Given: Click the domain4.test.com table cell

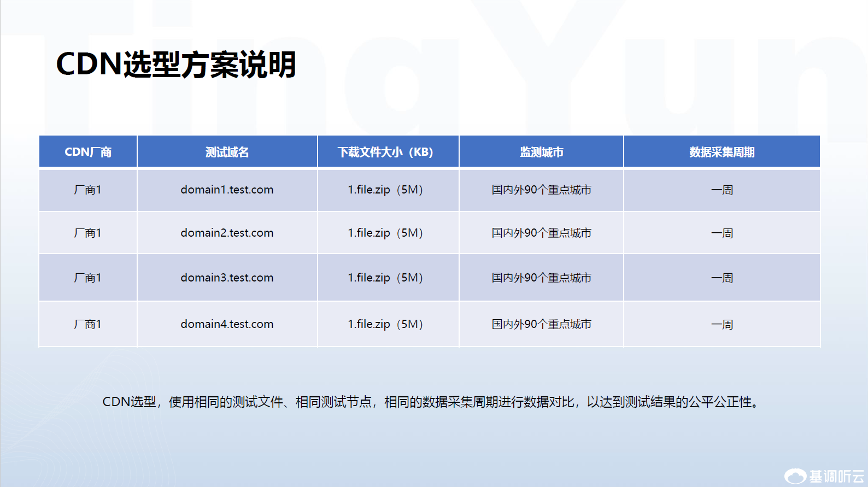Looking at the screenshot, I should (227, 324).
